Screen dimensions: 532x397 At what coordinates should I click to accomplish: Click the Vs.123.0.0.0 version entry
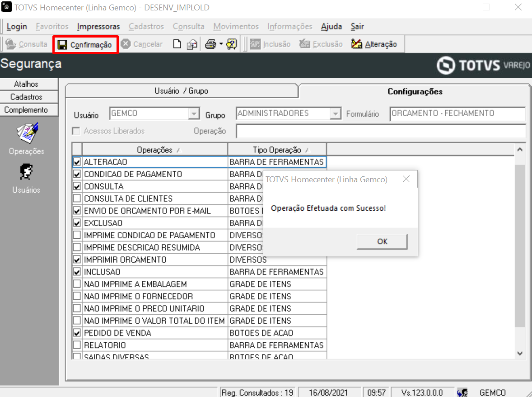(422, 392)
